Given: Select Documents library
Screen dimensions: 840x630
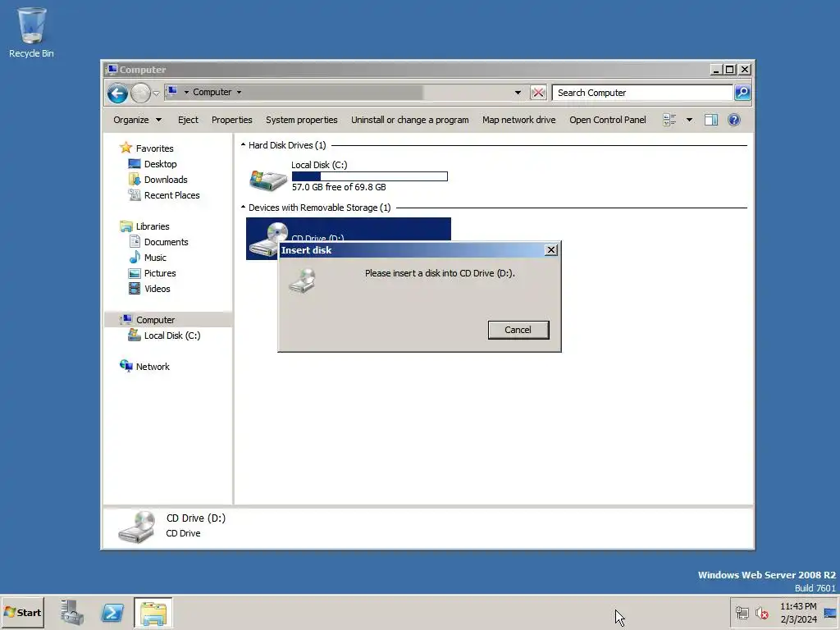Looking at the screenshot, I should [x=166, y=242].
